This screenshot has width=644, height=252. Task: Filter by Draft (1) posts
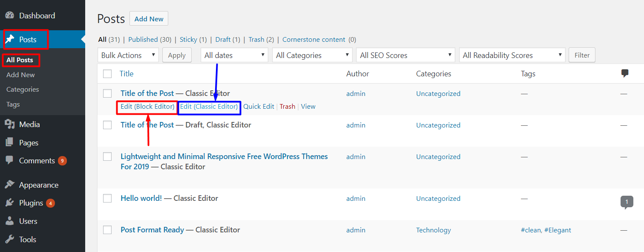point(228,39)
